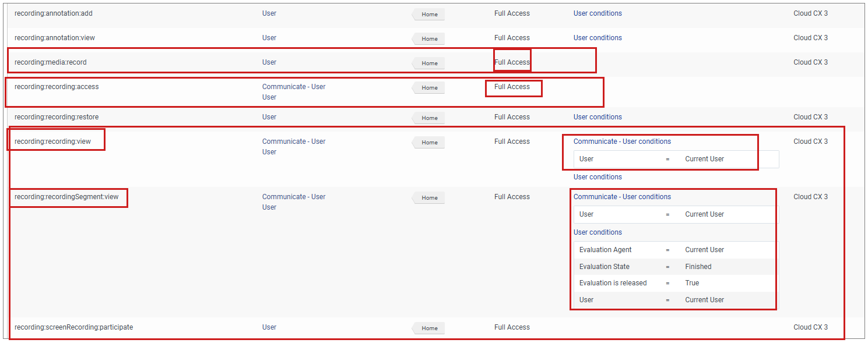Image resolution: width=868 pixels, height=343 pixels.
Task: Open User conditions for recording:annotation:add
Action: coord(598,13)
